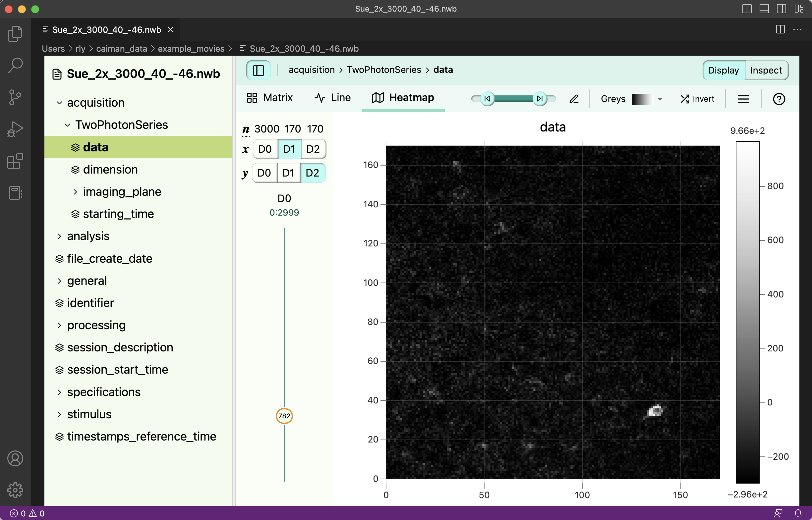Click TwoPhotonSeries in the breadcrumb
This screenshot has width=812, height=520.
tap(384, 70)
